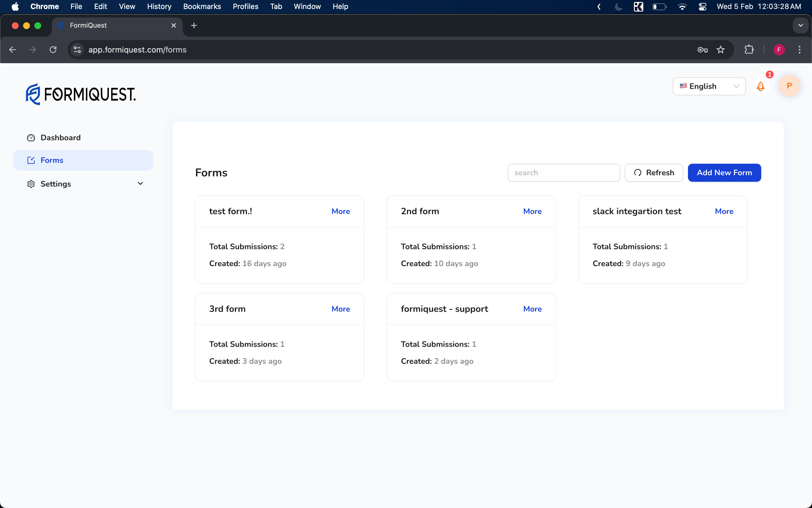Click the Forms edit icon in sidebar
Viewport: 812px width, 508px height.
tap(31, 160)
